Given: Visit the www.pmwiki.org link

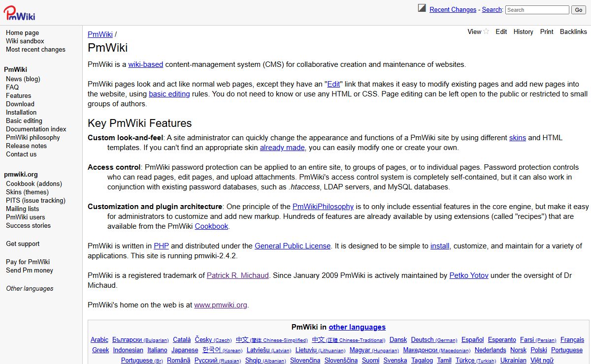Looking at the screenshot, I should [x=221, y=305].
